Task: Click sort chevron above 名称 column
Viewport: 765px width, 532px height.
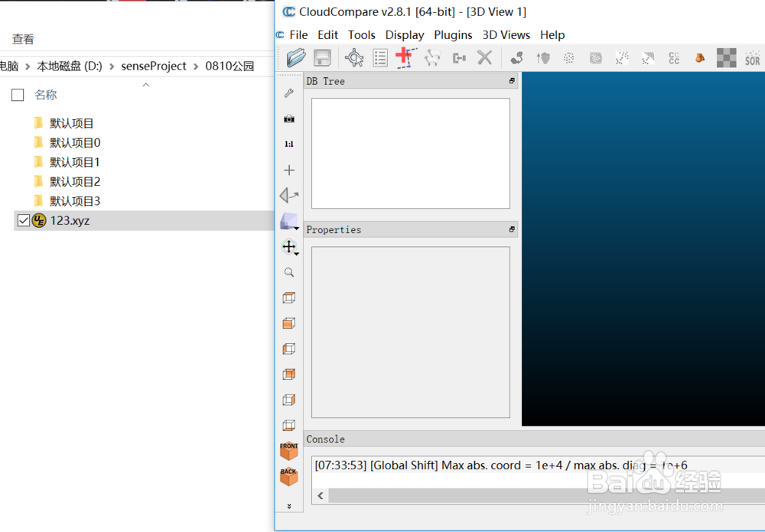Action: (x=145, y=85)
